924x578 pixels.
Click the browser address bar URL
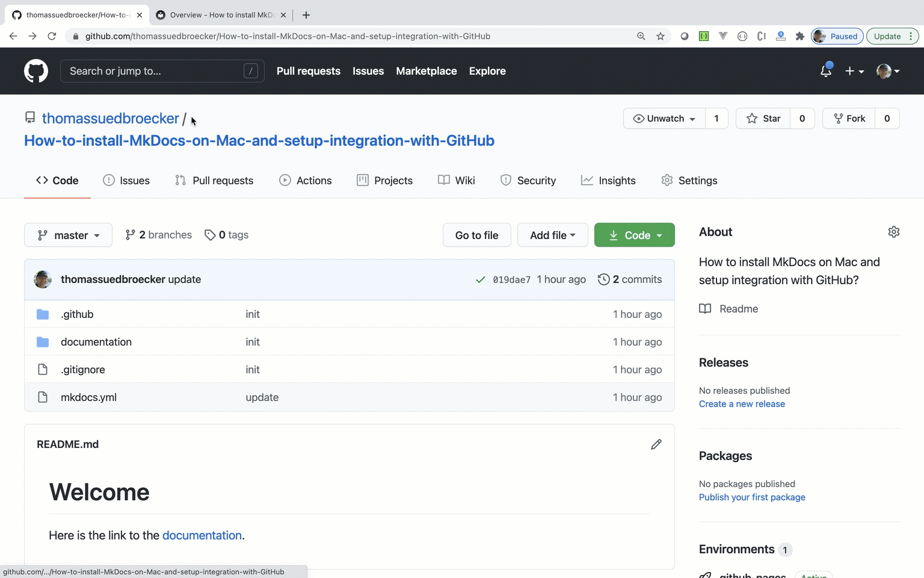pyautogui.click(x=288, y=36)
